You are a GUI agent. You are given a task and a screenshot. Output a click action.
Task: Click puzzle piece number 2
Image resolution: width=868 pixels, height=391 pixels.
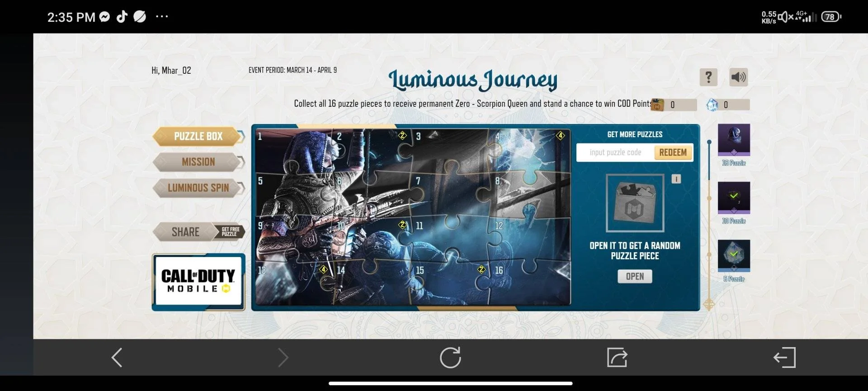point(373,152)
